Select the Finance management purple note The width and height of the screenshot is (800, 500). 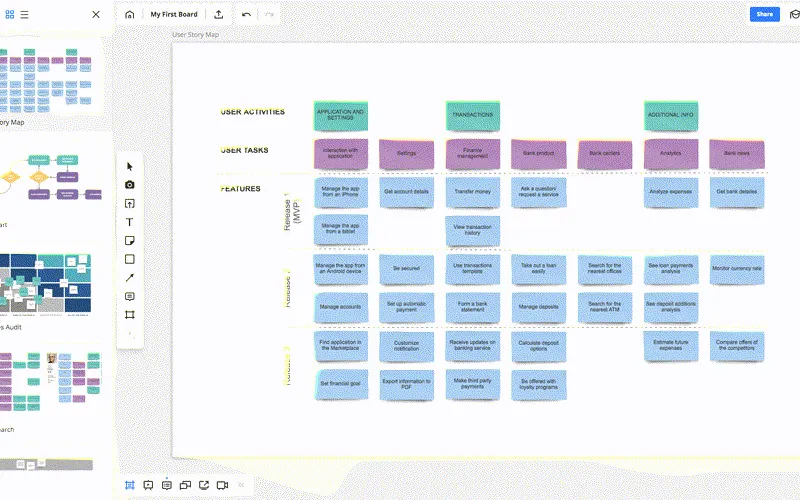pos(473,154)
